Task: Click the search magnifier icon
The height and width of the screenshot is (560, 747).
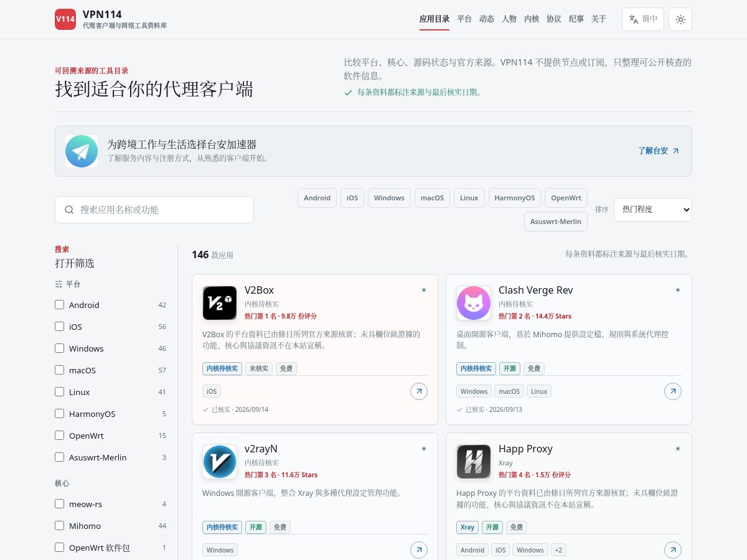Action: coord(69,210)
